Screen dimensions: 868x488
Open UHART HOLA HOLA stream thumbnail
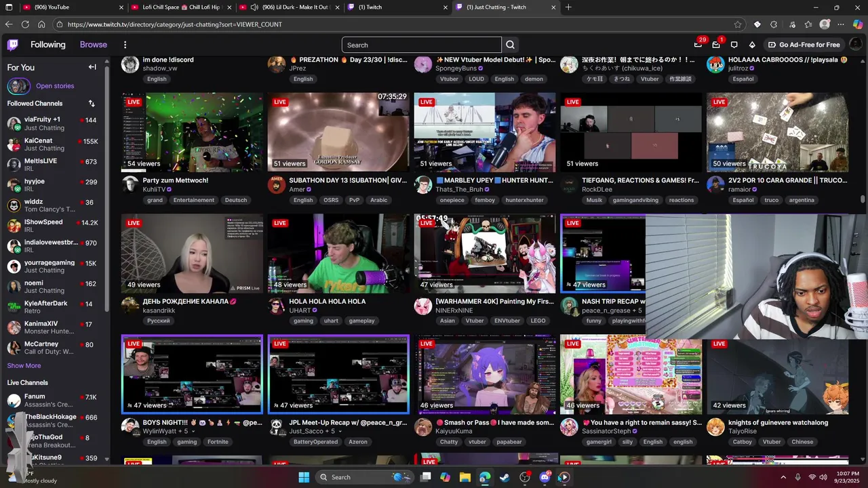click(338, 253)
